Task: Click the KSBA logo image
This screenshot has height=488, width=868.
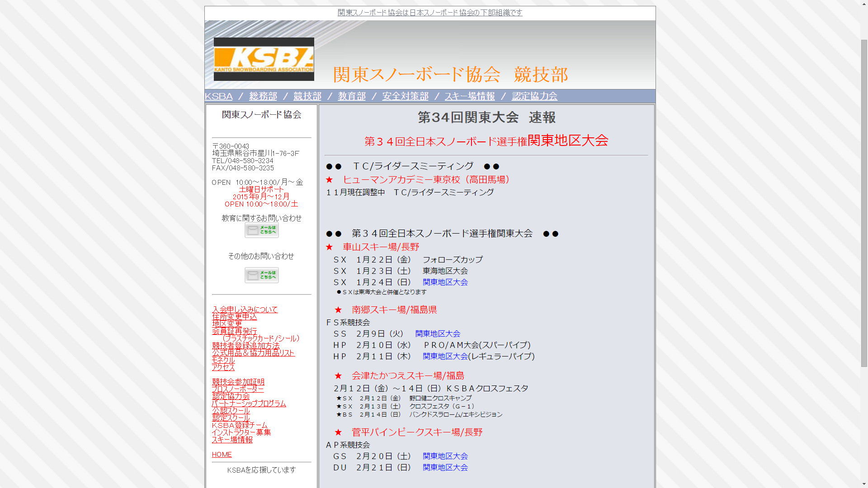Action: pyautogui.click(x=264, y=59)
